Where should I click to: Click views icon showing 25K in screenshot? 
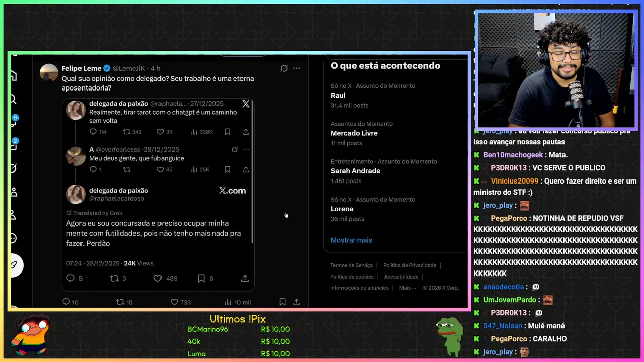[194, 170]
